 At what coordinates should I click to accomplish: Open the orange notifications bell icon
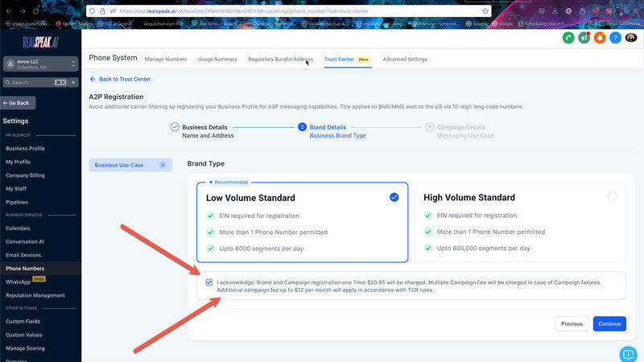[x=600, y=38]
